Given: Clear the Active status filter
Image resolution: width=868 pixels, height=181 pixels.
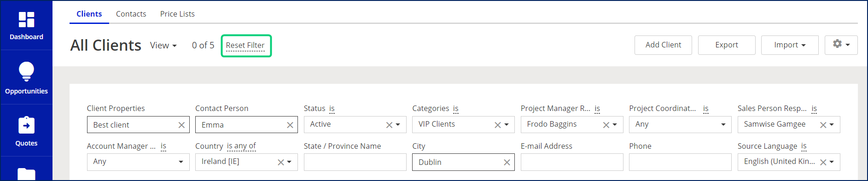Looking at the screenshot, I should [389, 125].
